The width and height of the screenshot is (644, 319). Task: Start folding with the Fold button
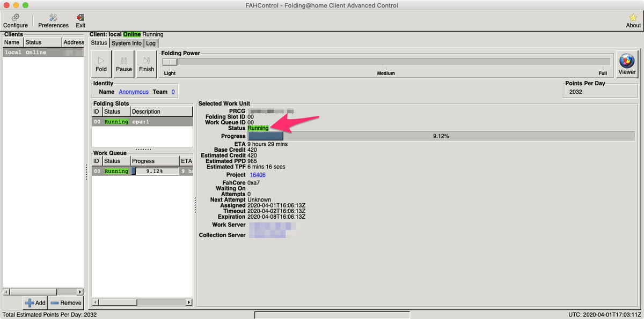[x=101, y=64]
